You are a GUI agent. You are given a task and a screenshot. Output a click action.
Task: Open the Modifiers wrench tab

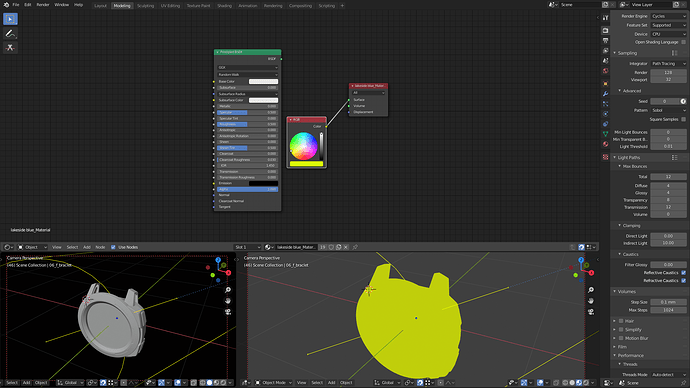(606, 94)
